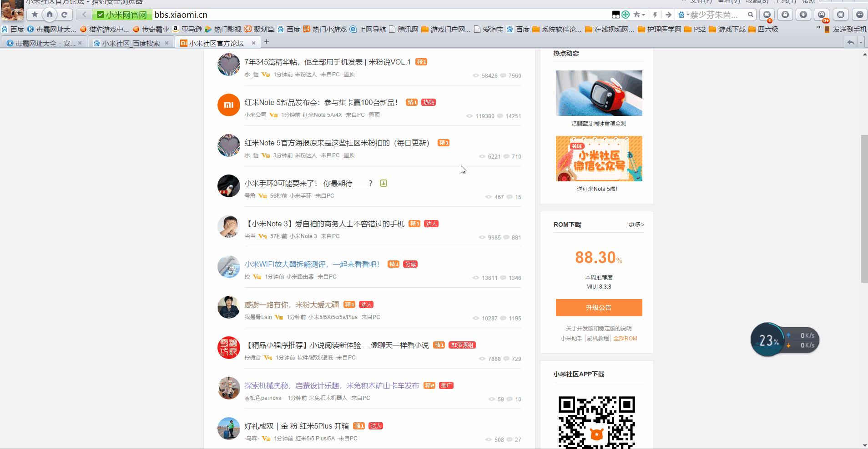Screen dimensions: 868x449
Task: Click the home icon next to the address bar
Action: point(49,15)
